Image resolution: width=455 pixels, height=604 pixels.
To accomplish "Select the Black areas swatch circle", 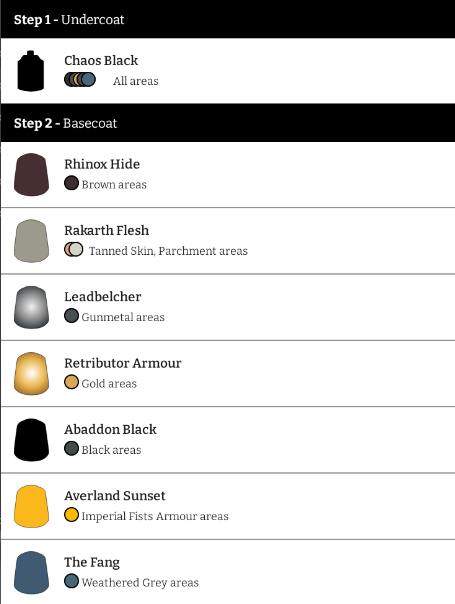I will click(x=71, y=448).
